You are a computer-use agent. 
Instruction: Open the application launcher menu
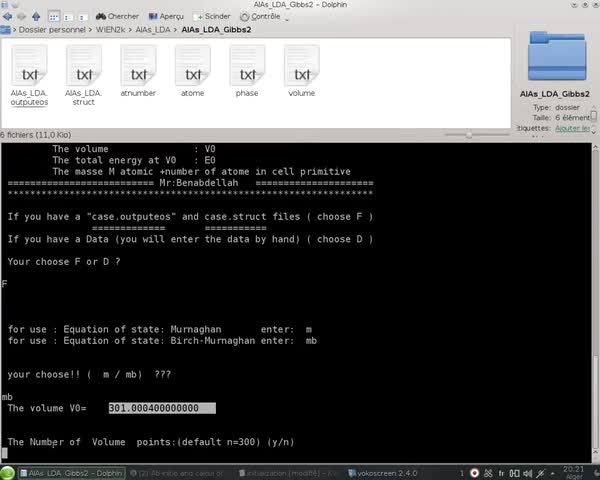(x=7, y=473)
